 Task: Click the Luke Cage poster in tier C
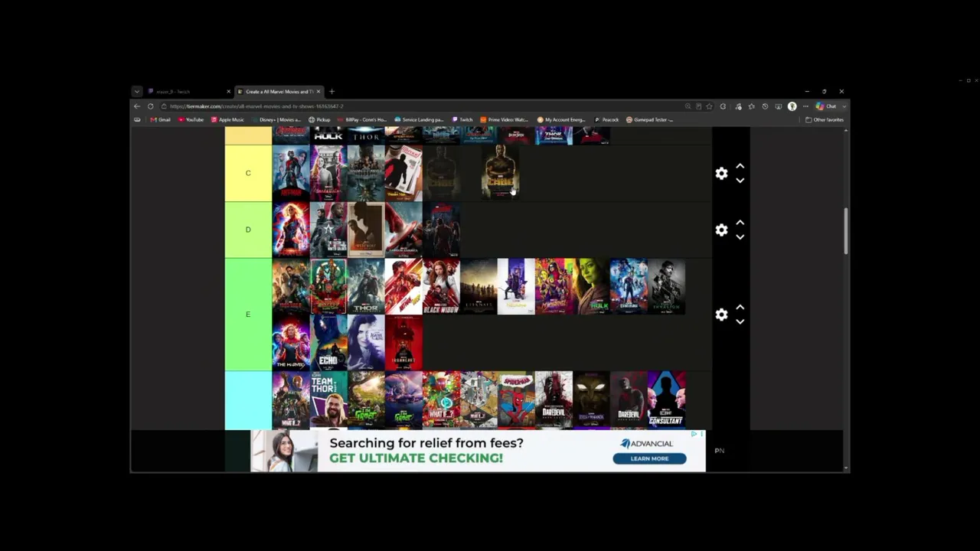[x=501, y=173]
